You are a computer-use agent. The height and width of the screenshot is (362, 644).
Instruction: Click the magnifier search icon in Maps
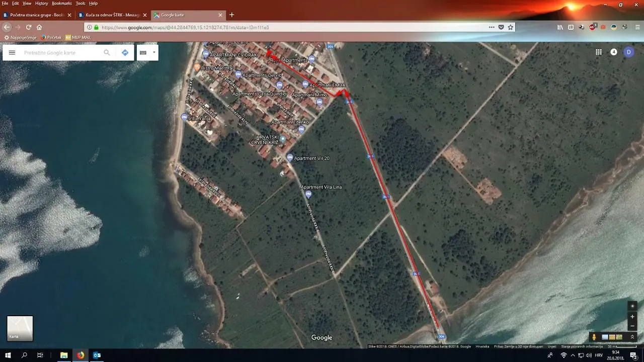[107, 52]
